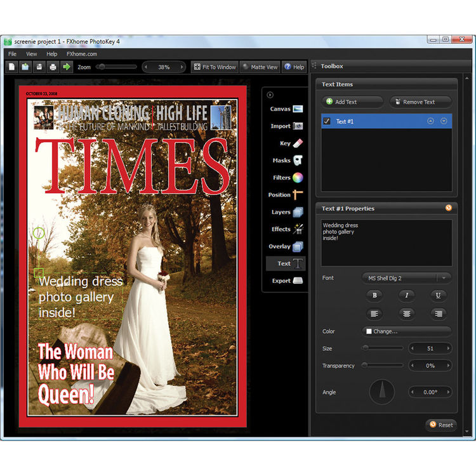This screenshot has width=476, height=476.
Task: Click the Toolbox scrollbar down arrow
Action: point(466,431)
